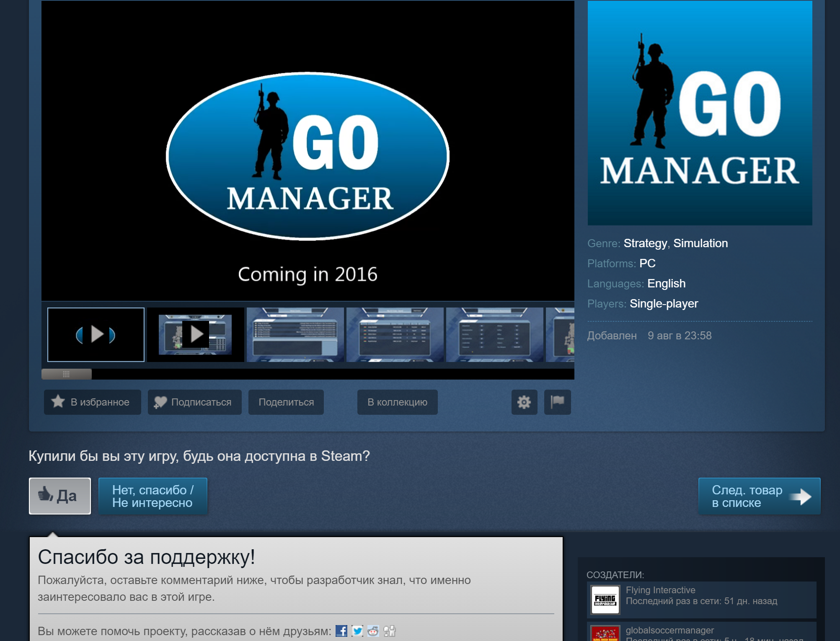Click the date added '9 авг в 23:58'
This screenshot has width=840, height=641.
(x=680, y=336)
